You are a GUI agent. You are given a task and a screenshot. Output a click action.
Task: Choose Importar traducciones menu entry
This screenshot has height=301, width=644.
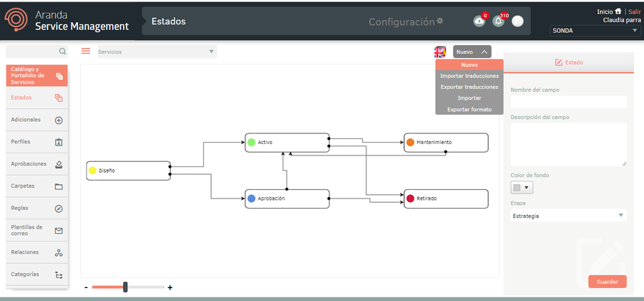pos(469,76)
